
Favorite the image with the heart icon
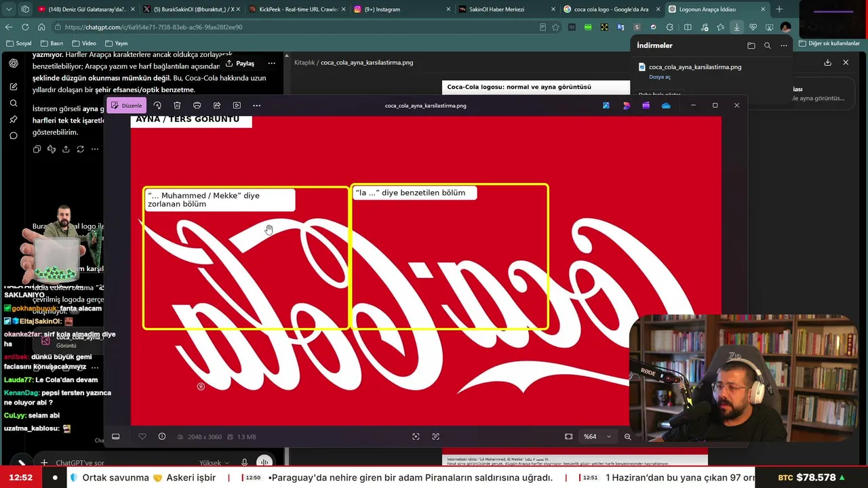click(142, 436)
